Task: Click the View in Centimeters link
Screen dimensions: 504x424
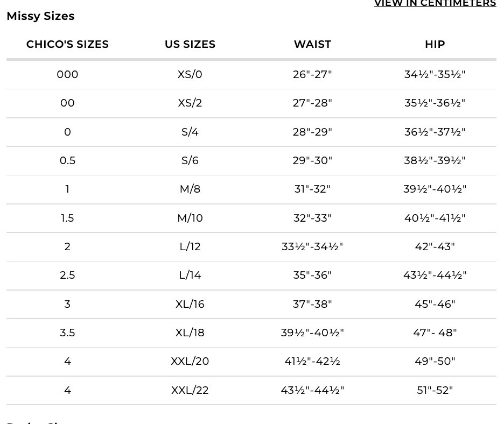Action: [435, 4]
